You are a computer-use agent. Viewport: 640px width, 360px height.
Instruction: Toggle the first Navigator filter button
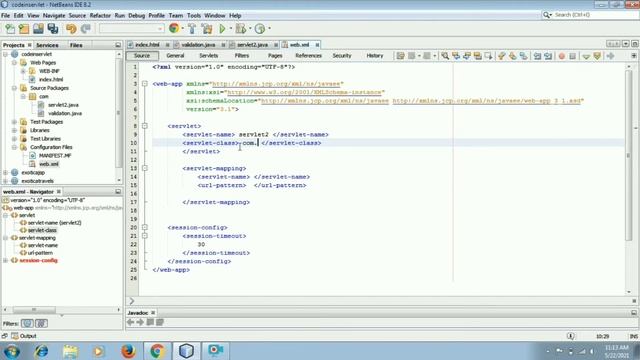click(27, 323)
